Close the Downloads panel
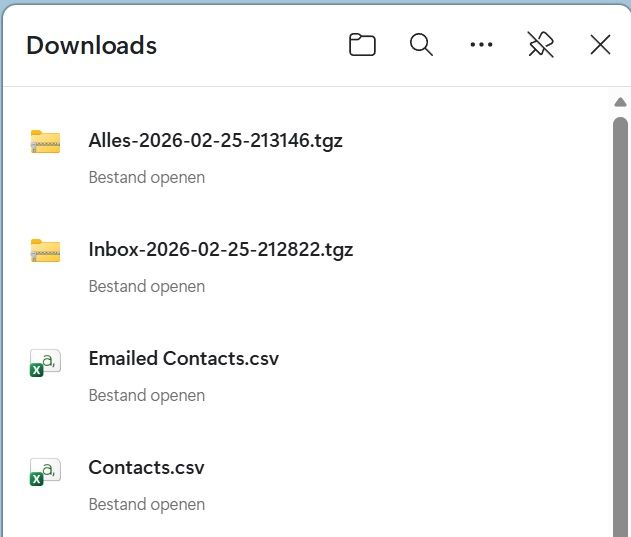Viewport: 631px width, 537px height. click(x=600, y=44)
